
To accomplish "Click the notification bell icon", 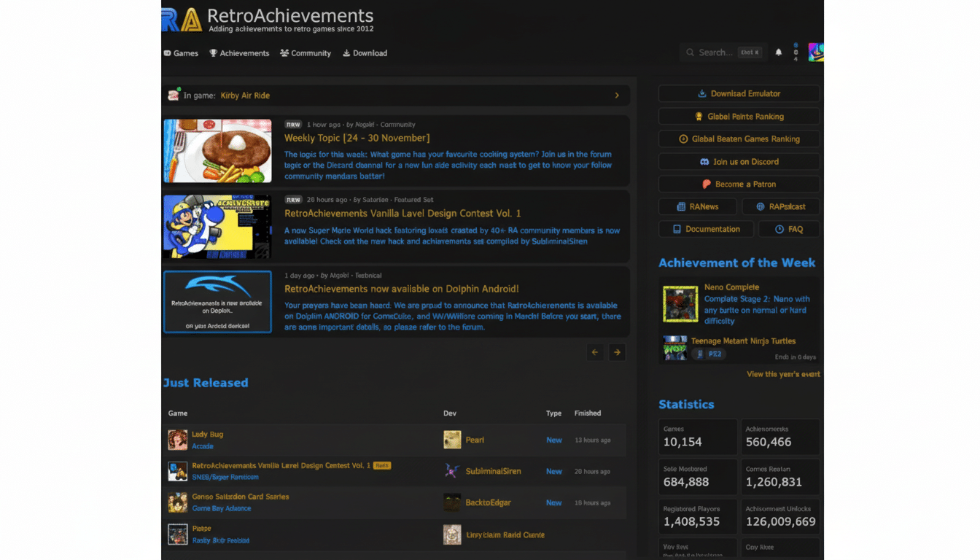I will [x=777, y=52].
